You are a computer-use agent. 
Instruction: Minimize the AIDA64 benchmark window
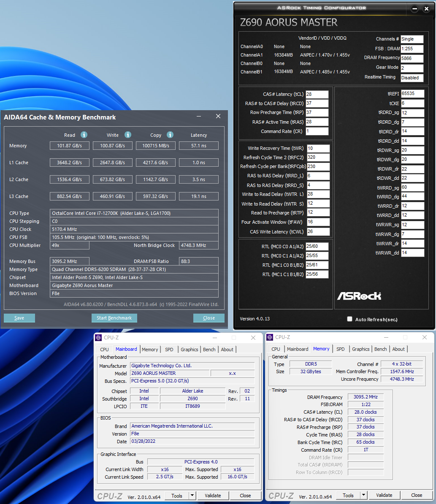(x=199, y=117)
